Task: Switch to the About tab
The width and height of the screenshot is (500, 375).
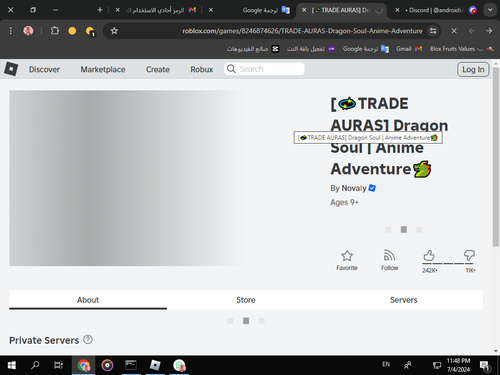Action: pos(88,300)
